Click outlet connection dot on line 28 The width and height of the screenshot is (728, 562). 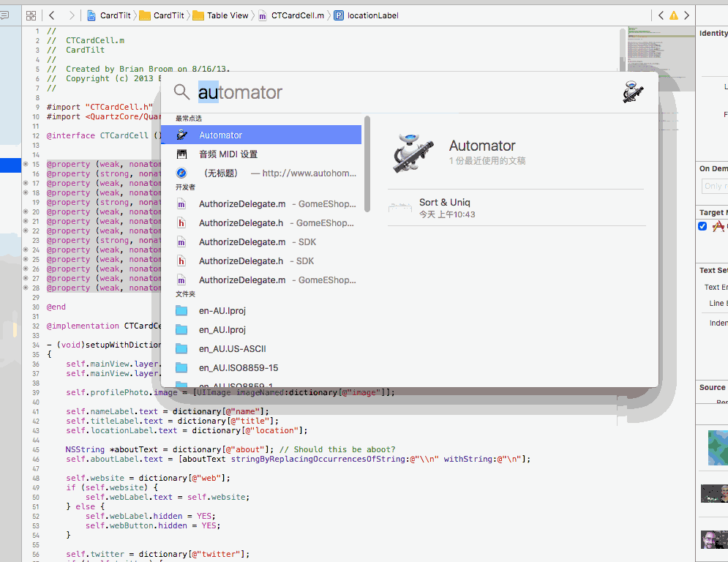click(x=26, y=288)
